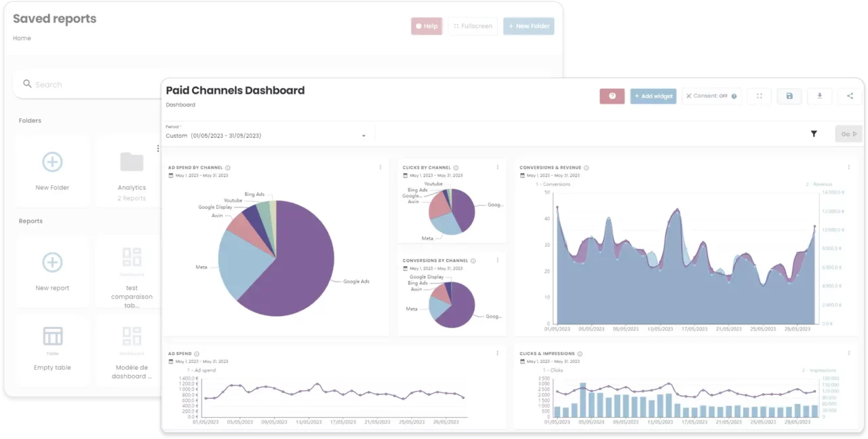
Task: Click inside the Search field
Action: [75, 84]
